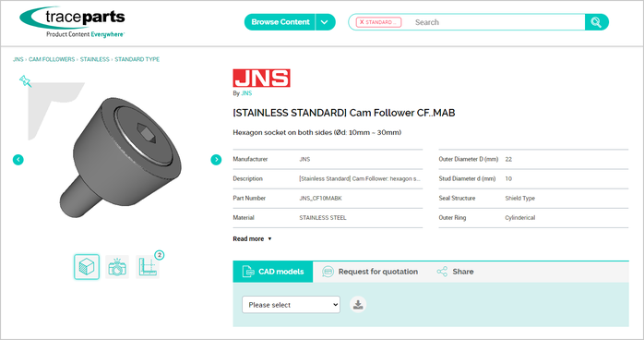Select the 3D cube view thumbnail
Image resolution: width=644 pixels, height=340 pixels.
coord(87,267)
